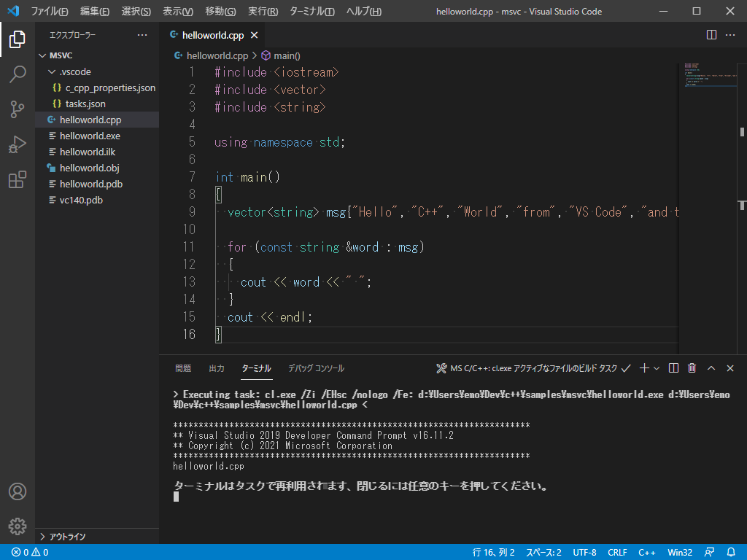Open the Source Control view icon

coord(18,109)
